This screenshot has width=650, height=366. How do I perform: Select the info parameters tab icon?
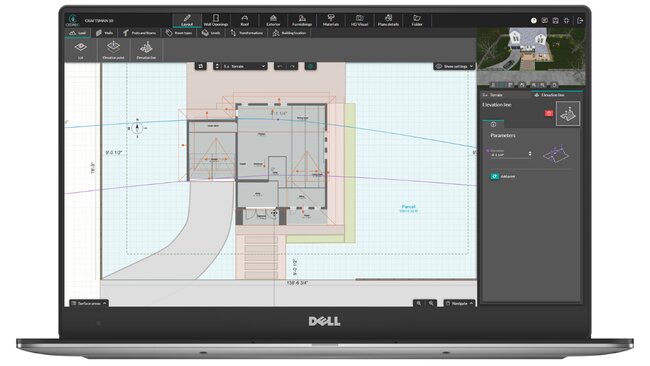pyautogui.click(x=493, y=124)
